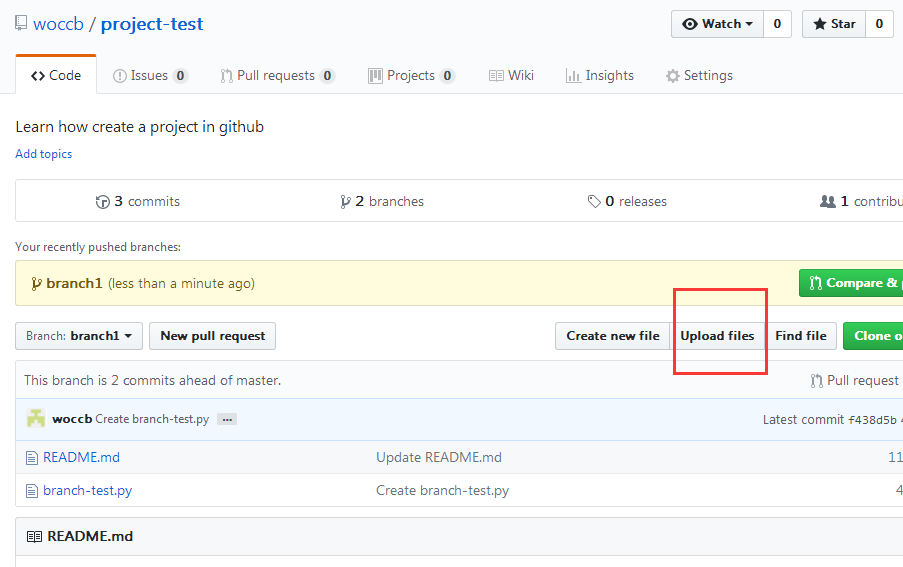View the 2 branches list

pos(382,201)
